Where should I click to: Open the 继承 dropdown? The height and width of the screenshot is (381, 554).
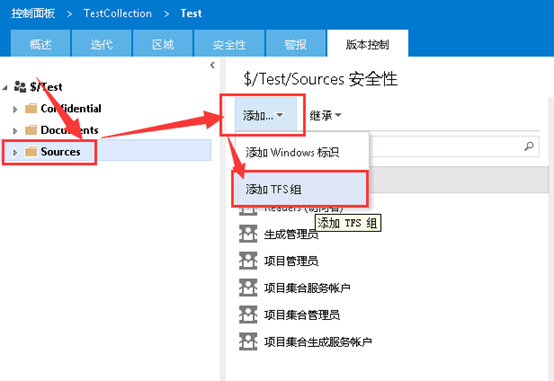point(325,115)
